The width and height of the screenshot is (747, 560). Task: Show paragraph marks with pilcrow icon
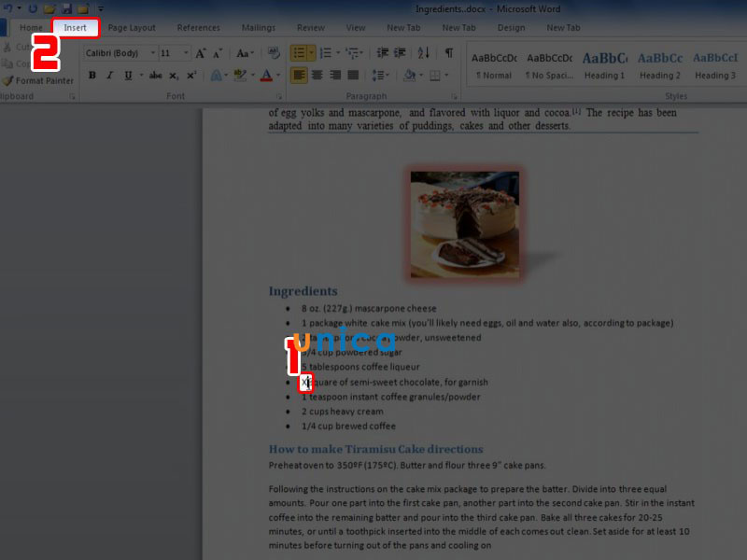[449, 54]
